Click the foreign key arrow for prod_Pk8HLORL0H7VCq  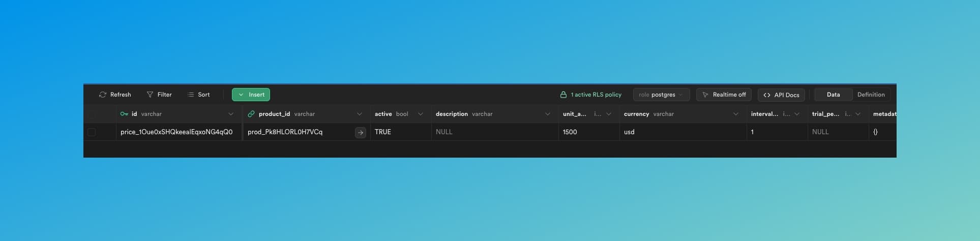(x=360, y=132)
